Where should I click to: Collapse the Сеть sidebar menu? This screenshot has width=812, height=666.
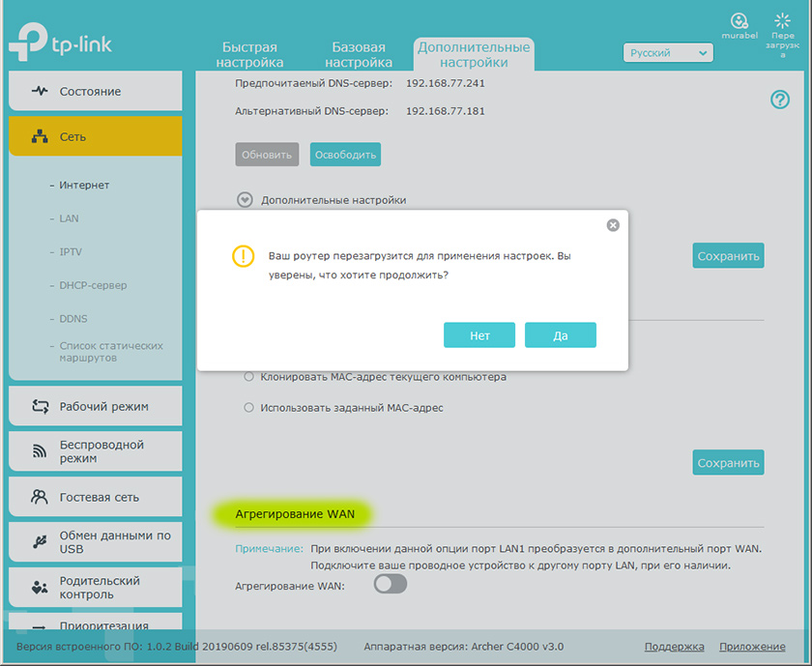click(96, 136)
